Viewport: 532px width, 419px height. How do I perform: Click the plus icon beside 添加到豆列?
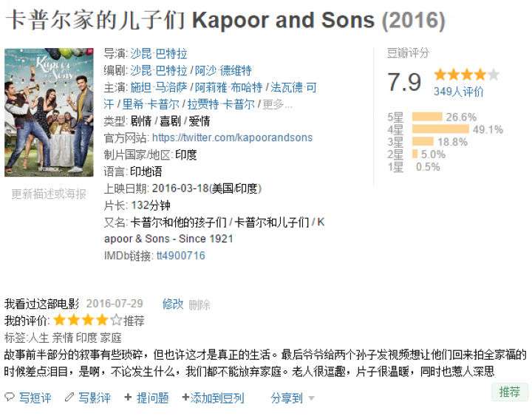(185, 398)
